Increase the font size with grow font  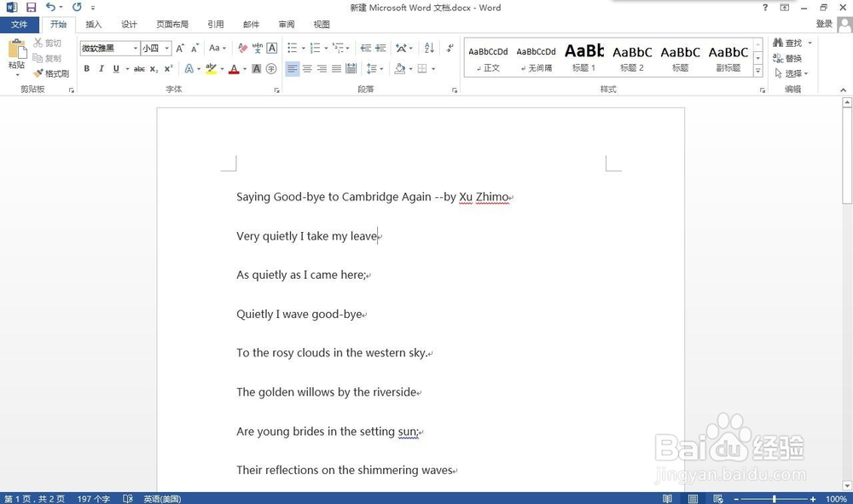180,49
